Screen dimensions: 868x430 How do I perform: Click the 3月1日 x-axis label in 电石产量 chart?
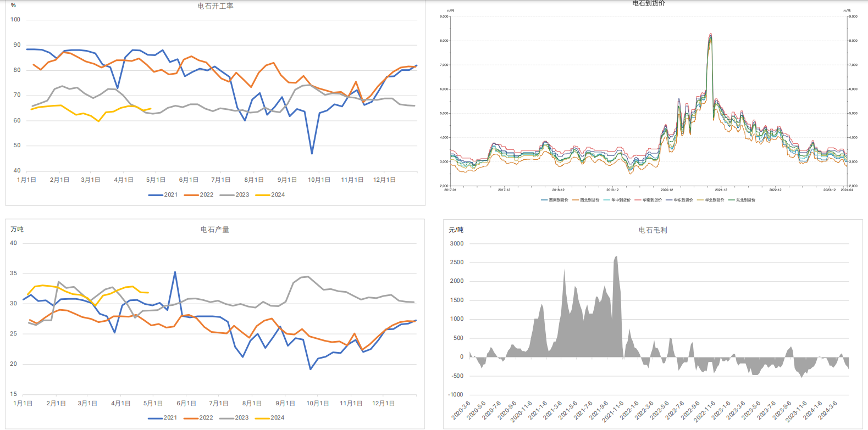point(87,404)
